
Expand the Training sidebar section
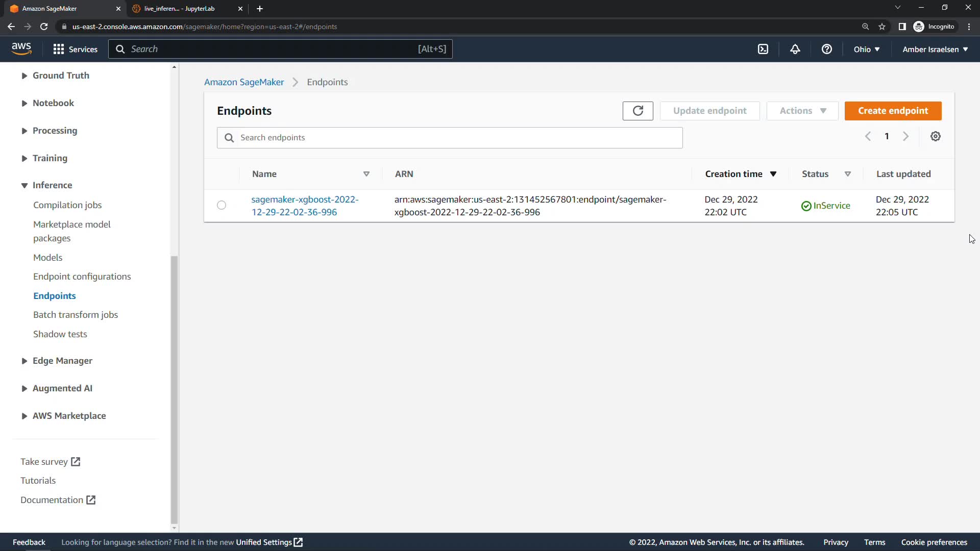click(x=24, y=158)
